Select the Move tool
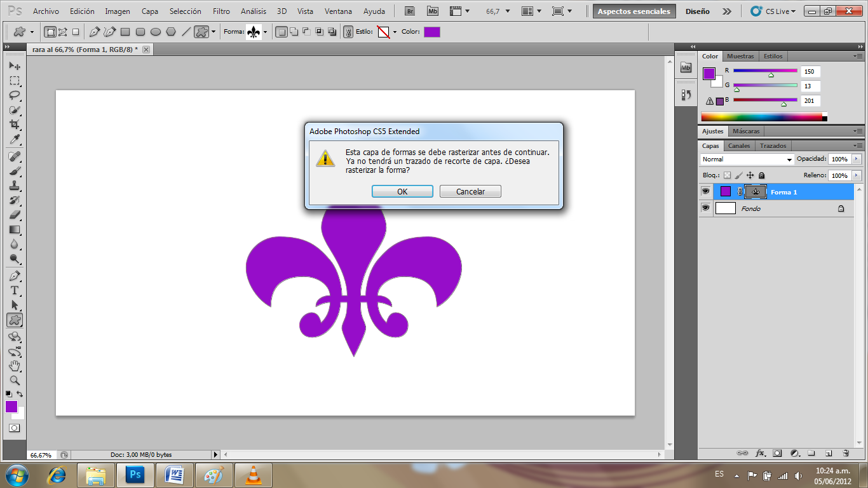868x488 pixels. pos(15,66)
